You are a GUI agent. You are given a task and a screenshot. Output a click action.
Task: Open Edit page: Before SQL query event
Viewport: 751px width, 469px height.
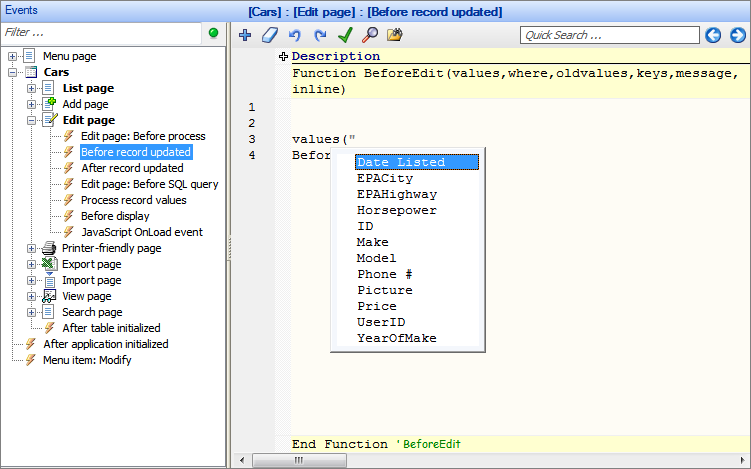149,184
